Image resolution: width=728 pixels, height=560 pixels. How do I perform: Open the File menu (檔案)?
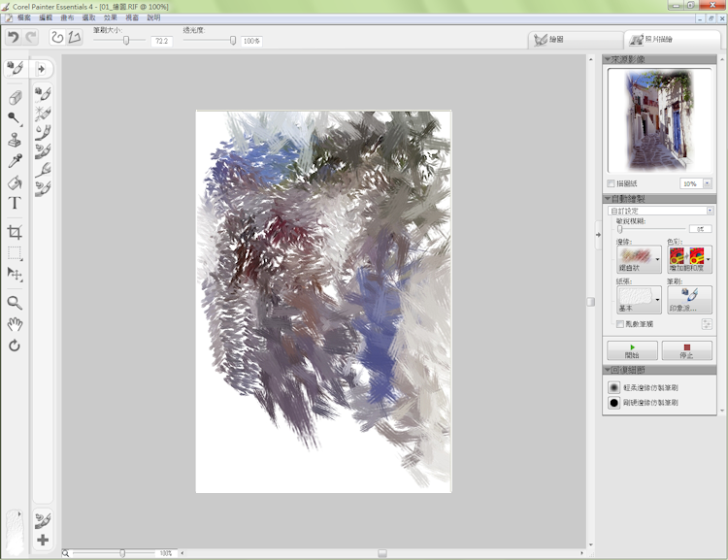click(23, 17)
